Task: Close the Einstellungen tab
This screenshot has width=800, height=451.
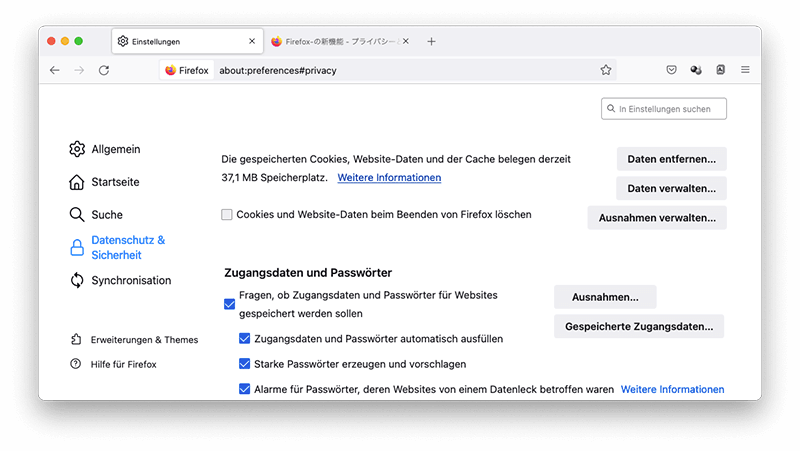Action: coord(251,41)
